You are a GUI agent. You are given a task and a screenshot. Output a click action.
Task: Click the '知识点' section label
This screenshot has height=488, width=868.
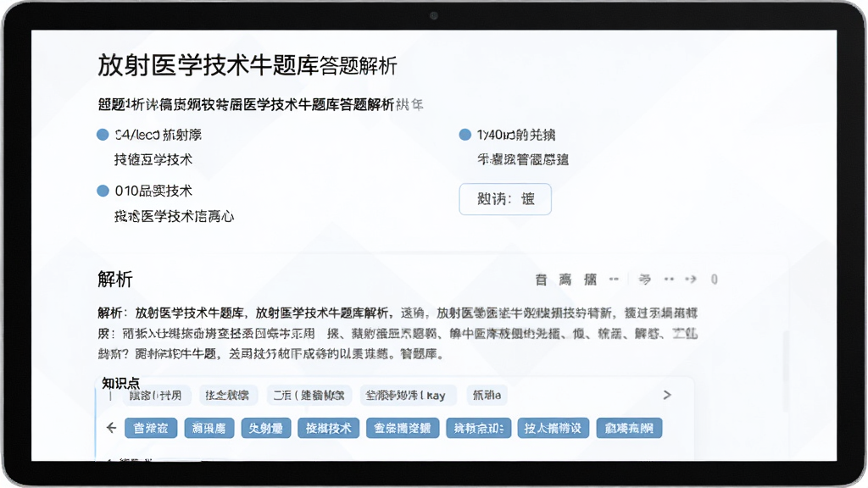120,383
